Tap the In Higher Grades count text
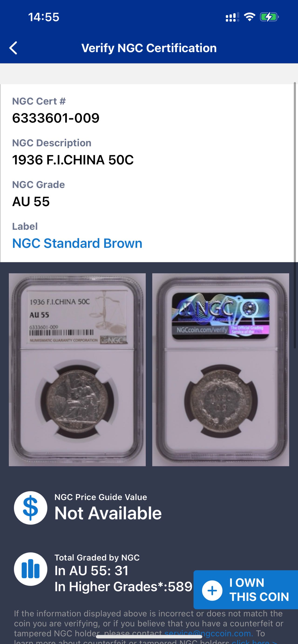This screenshot has width=298, height=644. click(x=123, y=587)
